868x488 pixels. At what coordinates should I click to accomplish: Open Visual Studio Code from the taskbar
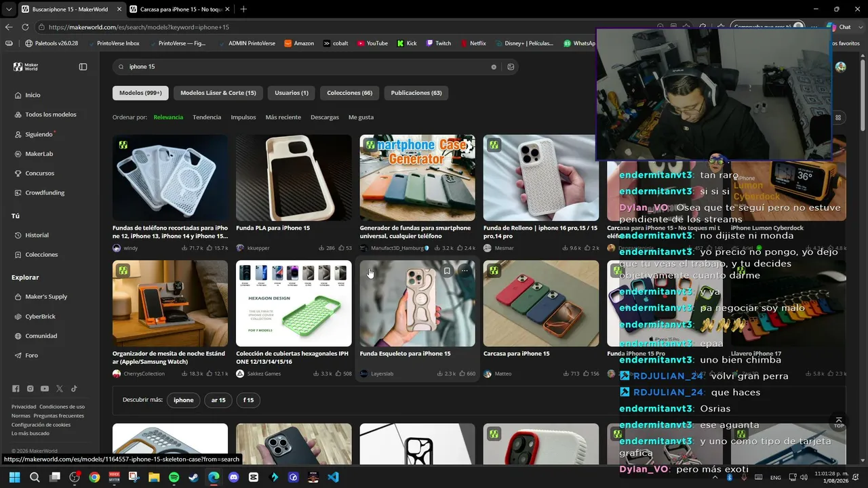point(332,477)
